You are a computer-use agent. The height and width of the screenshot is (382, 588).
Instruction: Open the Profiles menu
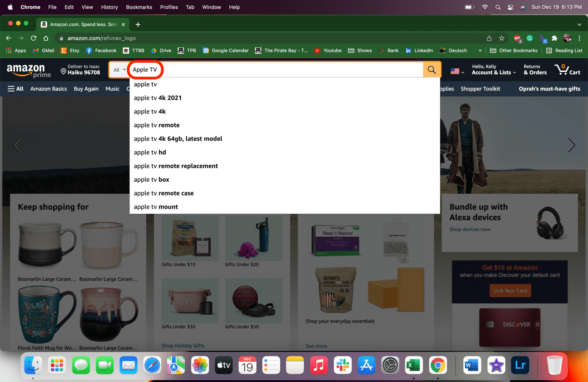[x=169, y=7]
